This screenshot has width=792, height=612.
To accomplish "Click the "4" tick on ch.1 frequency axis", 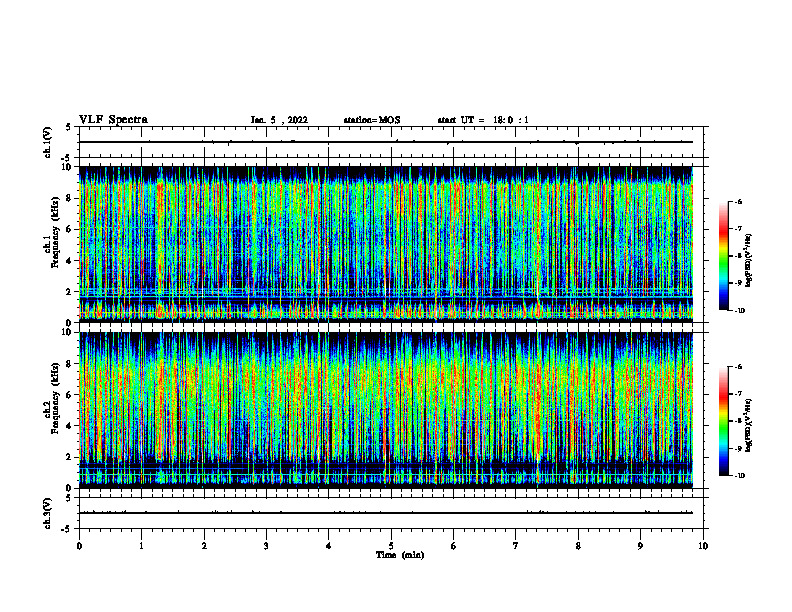I will click(70, 261).
